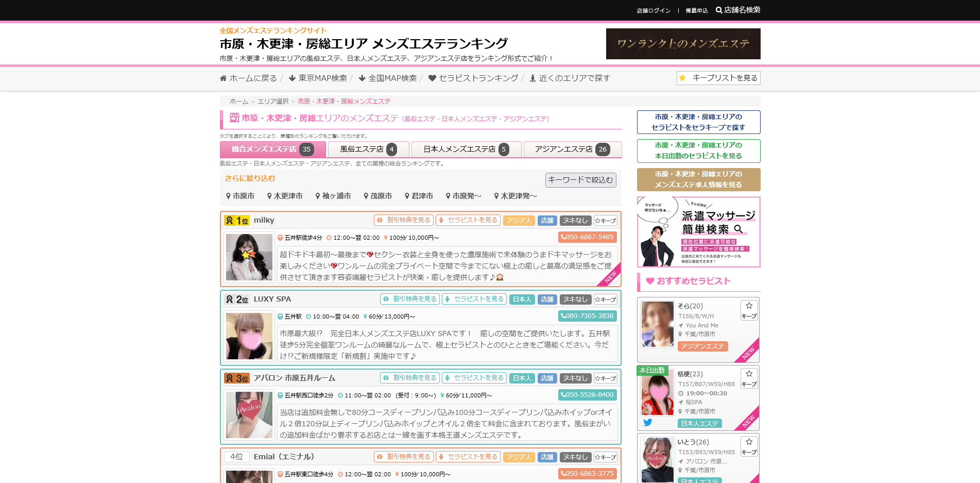980x483 pixels.
Task: View 割引特典を見る for LUXY SPA
Action: pos(410,299)
